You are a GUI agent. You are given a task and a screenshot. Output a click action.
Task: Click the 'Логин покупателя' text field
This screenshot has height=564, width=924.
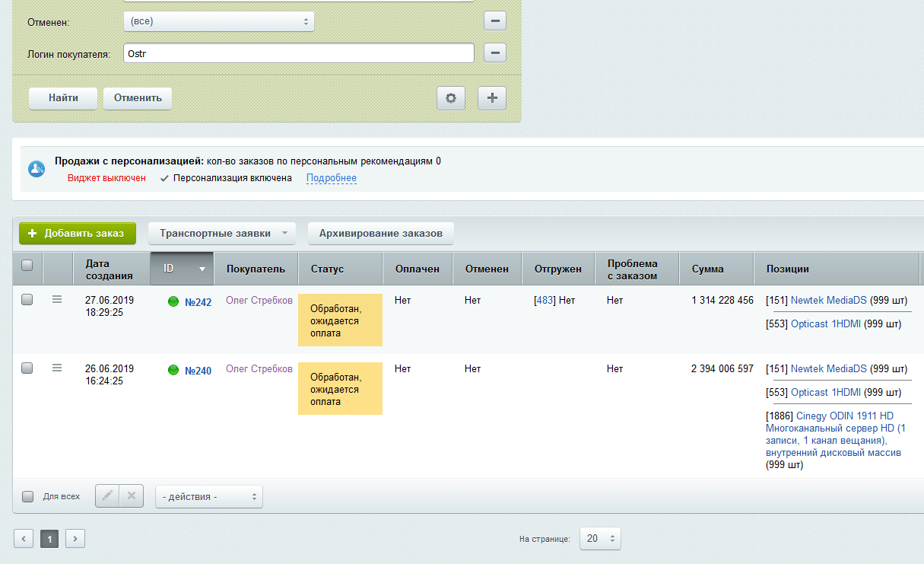click(298, 53)
